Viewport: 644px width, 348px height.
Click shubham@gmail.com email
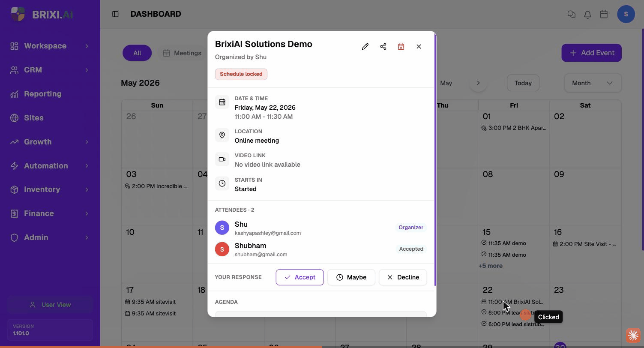click(261, 255)
